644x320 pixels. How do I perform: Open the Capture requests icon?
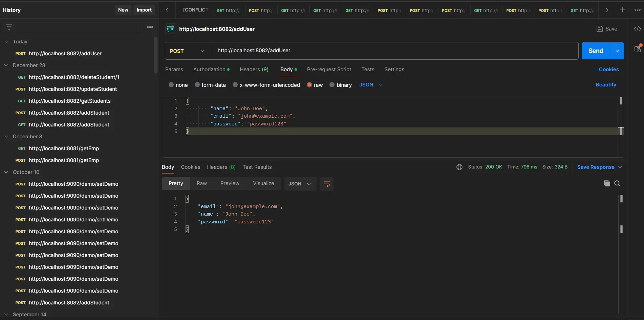tap(637, 49)
